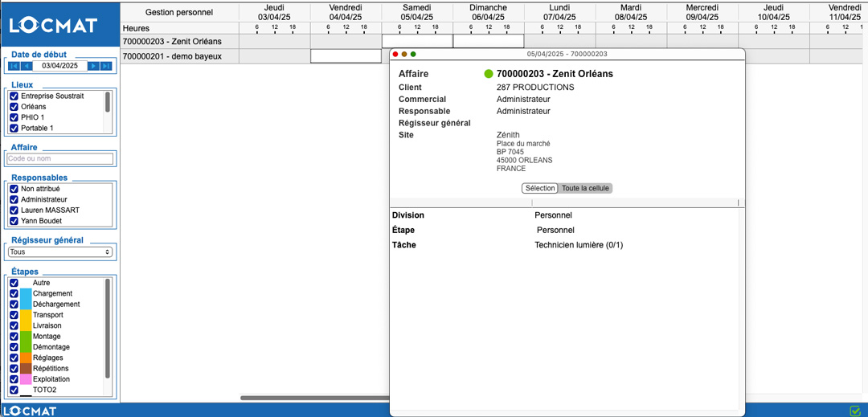Click the Gestion personnel header
The height and width of the screenshot is (417, 868).
coord(178,12)
